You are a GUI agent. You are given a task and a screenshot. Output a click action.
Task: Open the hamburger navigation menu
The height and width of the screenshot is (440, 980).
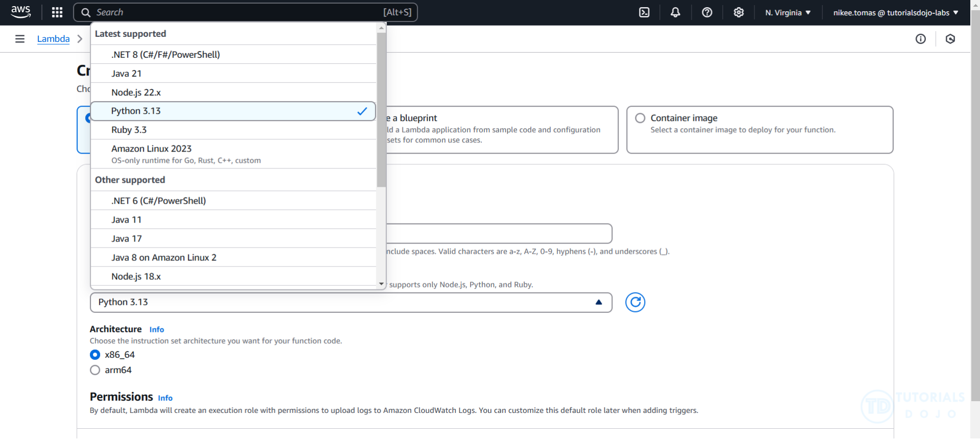20,39
